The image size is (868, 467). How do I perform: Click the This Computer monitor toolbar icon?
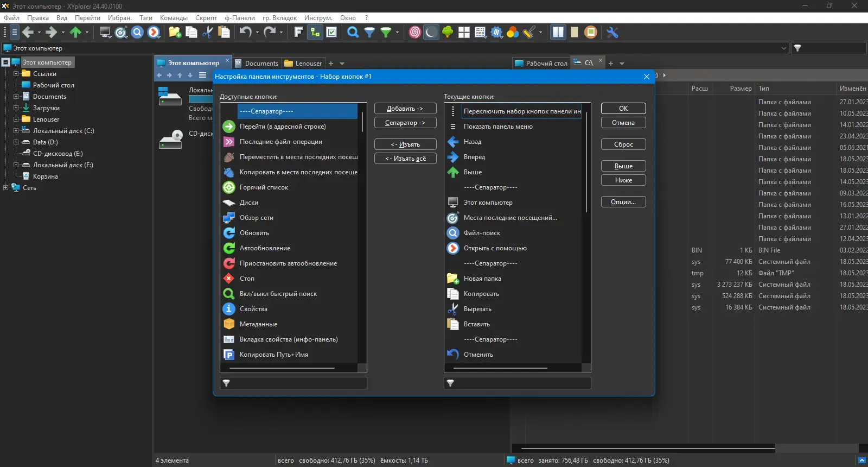[105, 33]
